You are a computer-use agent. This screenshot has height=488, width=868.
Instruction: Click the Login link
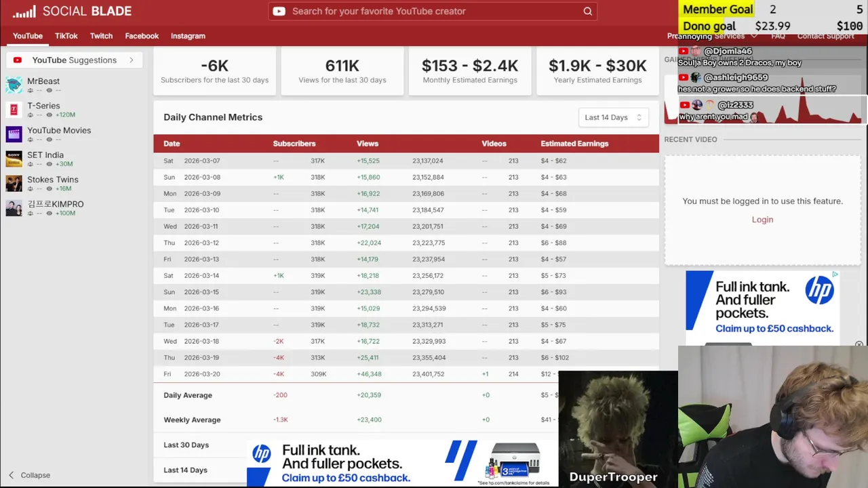click(x=762, y=220)
